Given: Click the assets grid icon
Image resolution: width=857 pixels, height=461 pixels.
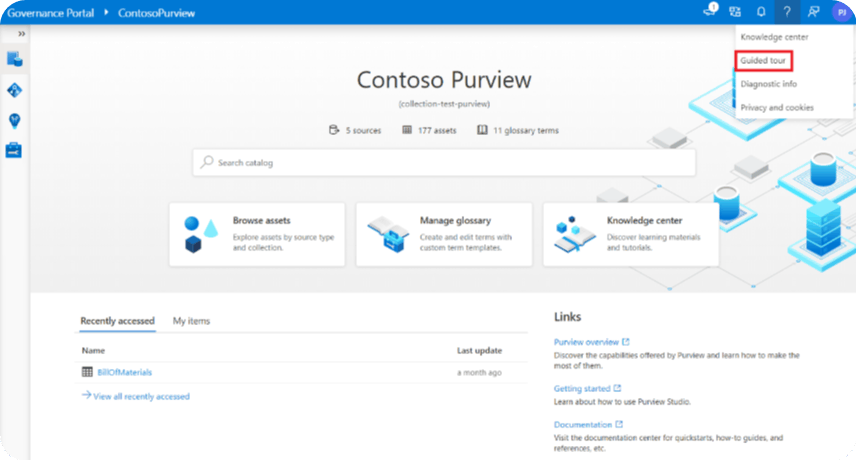Looking at the screenshot, I should coord(407,130).
